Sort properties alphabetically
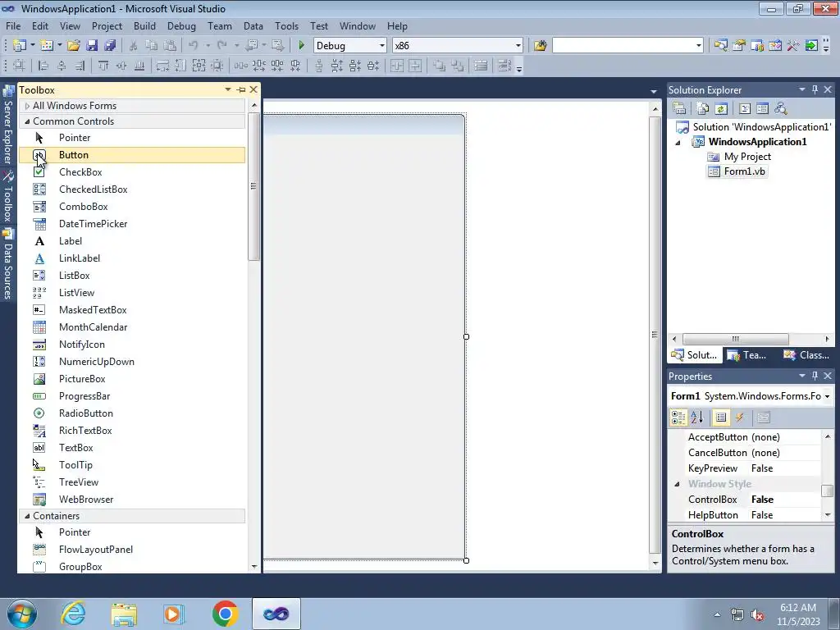840x630 pixels. coord(696,418)
